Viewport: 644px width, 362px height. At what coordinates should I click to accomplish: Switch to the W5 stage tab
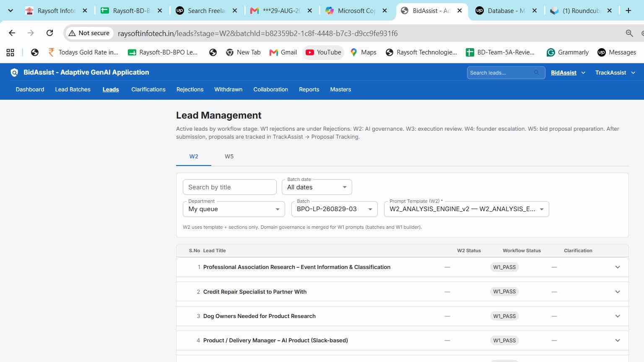(229, 156)
